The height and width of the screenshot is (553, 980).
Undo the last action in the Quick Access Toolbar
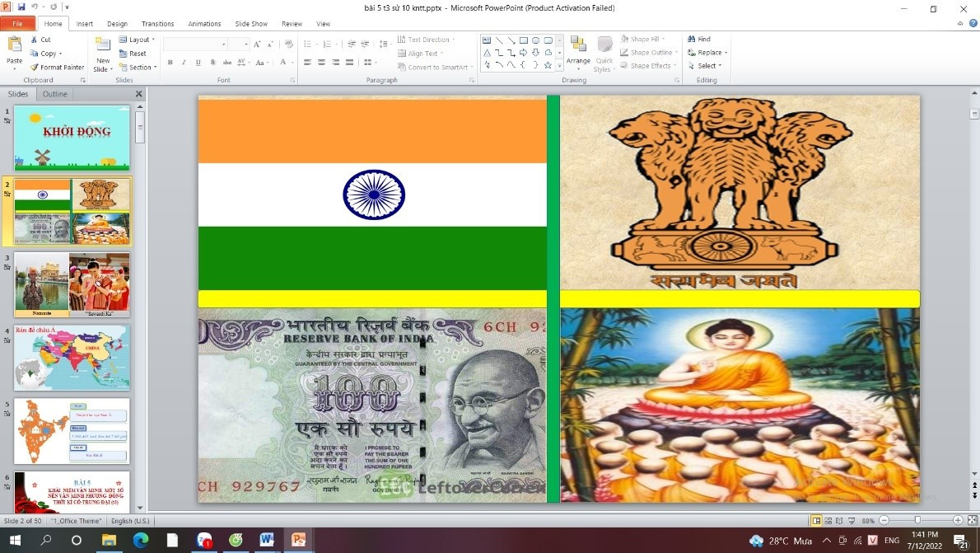pos(35,7)
